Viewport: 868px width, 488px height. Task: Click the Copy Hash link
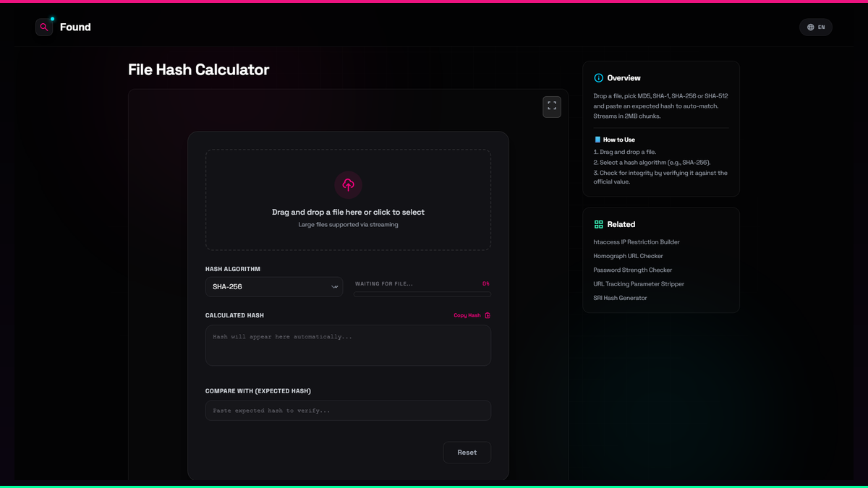[467, 315]
